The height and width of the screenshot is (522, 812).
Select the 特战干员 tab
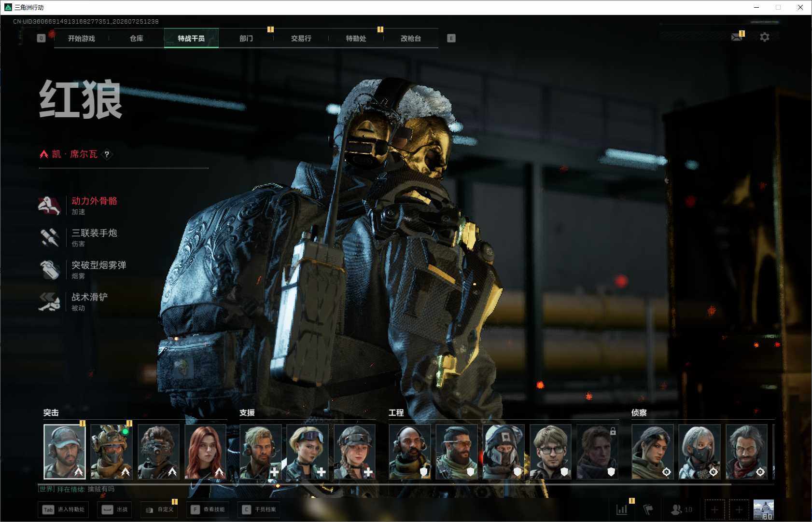(191, 38)
